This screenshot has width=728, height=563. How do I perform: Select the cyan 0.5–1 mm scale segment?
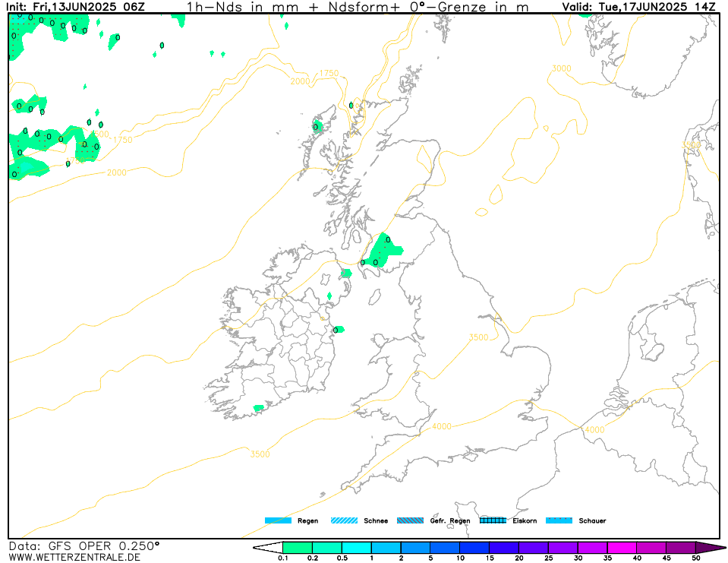pyautogui.click(x=357, y=548)
